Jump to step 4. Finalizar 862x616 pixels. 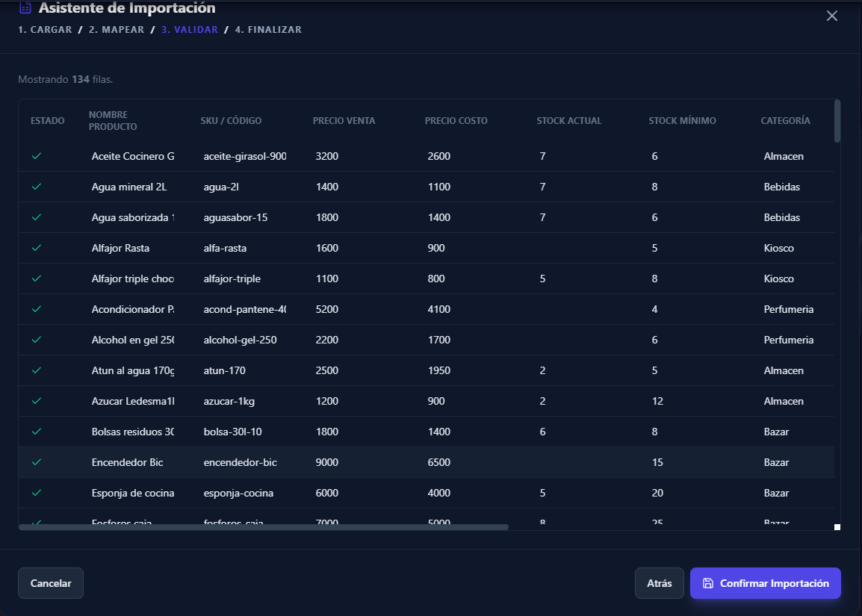(268, 30)
